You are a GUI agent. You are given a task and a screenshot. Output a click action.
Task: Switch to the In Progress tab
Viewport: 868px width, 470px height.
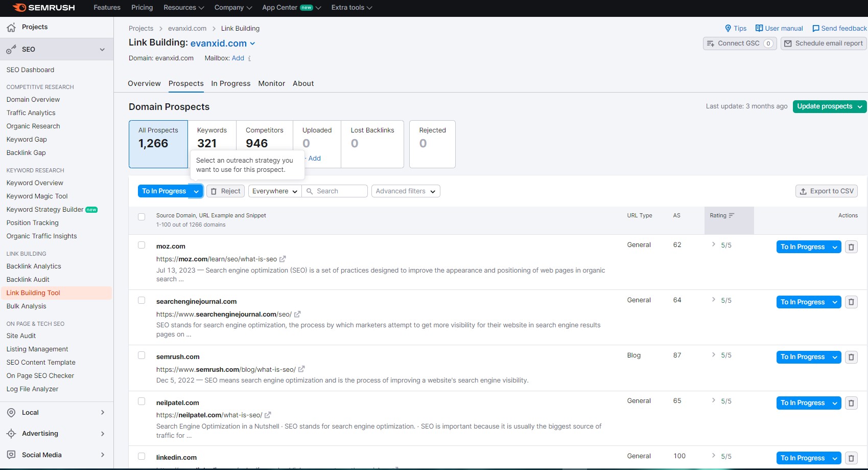[230, 83]
